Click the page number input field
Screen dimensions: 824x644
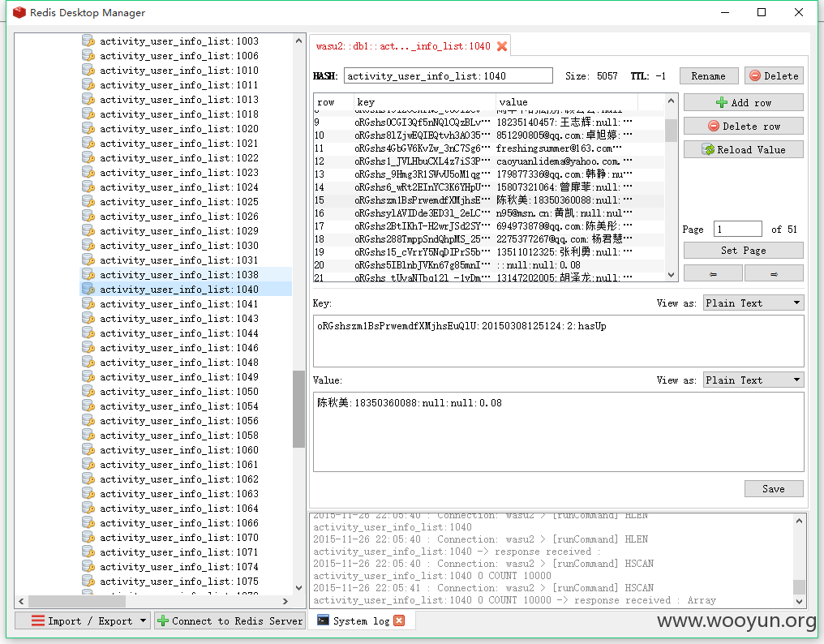pos(737,229)
